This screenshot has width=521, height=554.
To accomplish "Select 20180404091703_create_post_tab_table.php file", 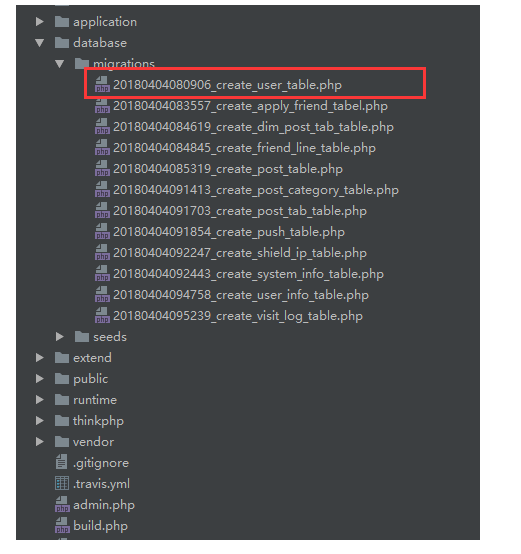I will 240,211.
